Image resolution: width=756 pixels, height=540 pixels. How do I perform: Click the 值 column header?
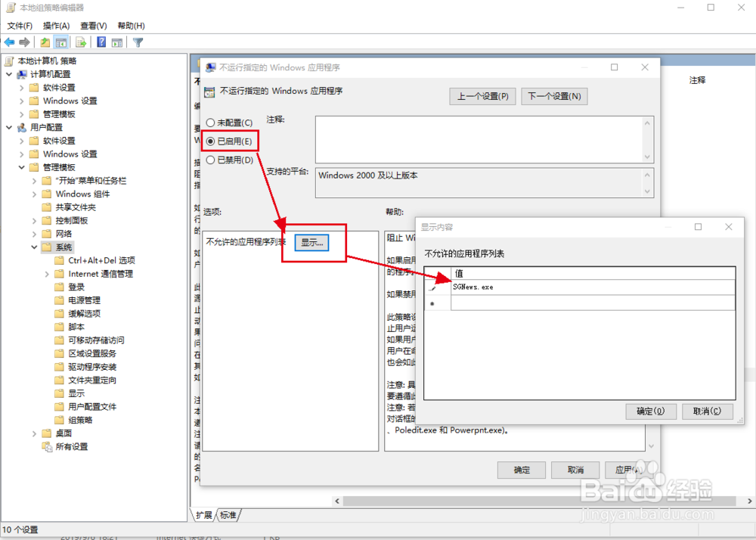tap(593, 273)
